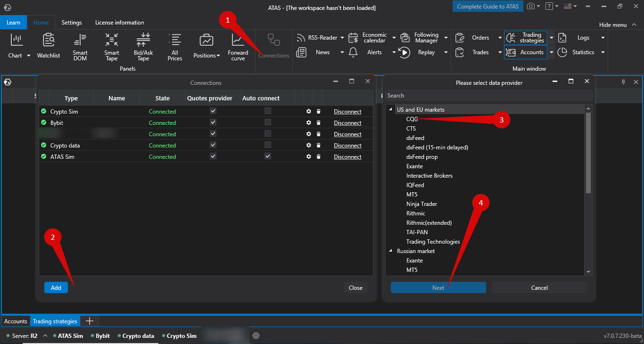Click the help question mark icon

pyautogui.click(x=549, y=6)
